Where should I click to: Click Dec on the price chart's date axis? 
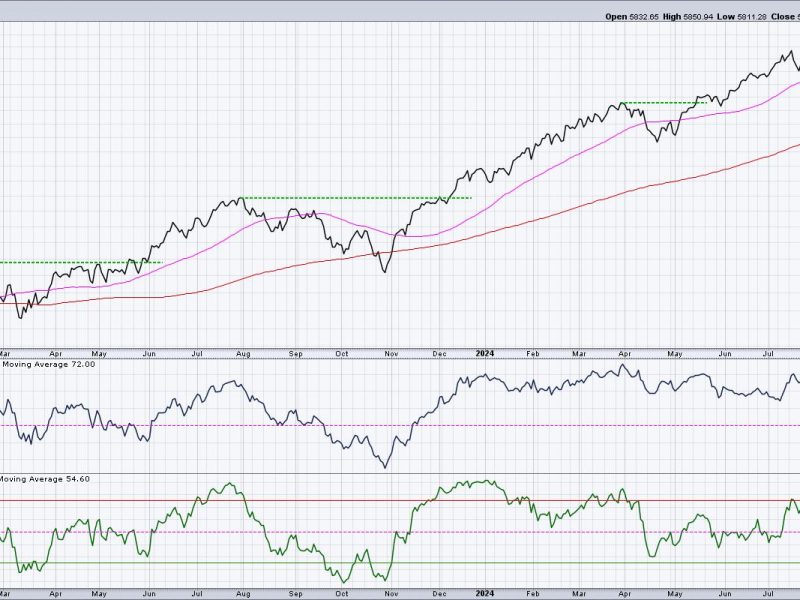coord(439,354)
